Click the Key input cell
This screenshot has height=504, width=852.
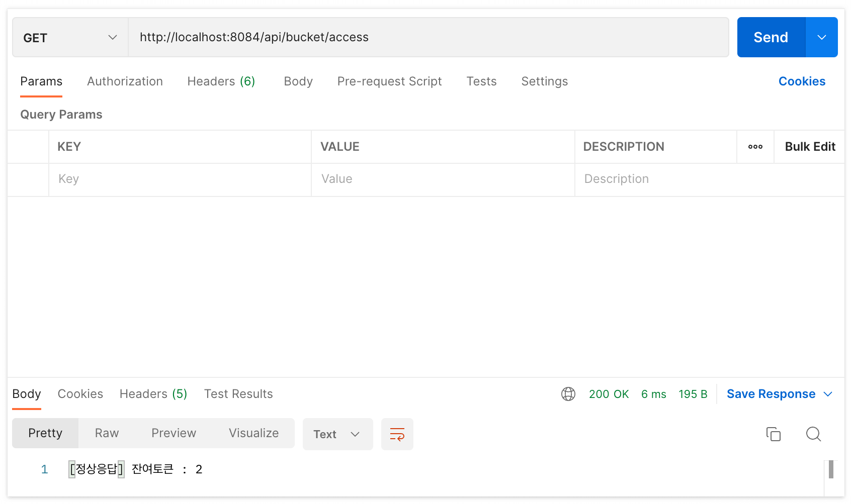[x=180, y=179]
